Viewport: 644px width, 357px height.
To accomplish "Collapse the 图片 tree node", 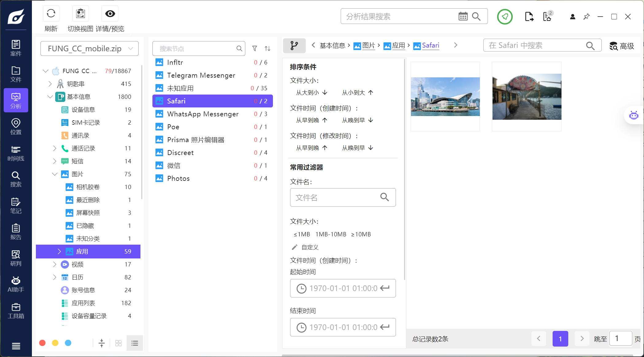I will 55,174.
